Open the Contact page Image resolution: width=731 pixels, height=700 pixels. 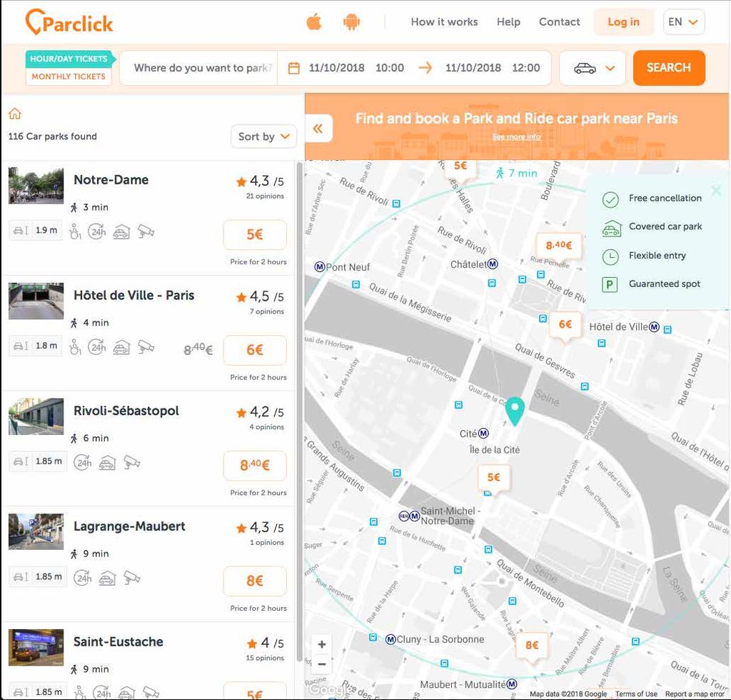pos(560,22)
